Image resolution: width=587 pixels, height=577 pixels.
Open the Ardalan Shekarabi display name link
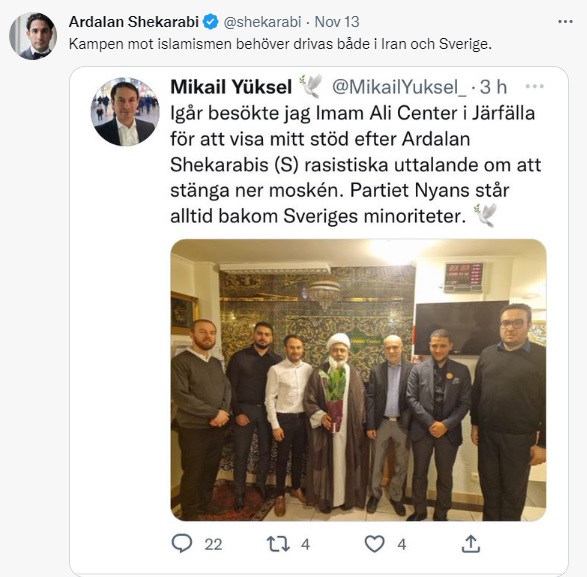(134, 22)
